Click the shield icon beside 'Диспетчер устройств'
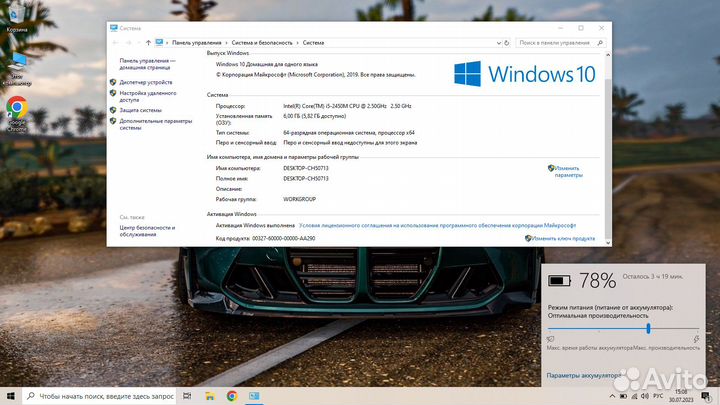The width and height of the screenshot is (720, 405). [x=113, y=82]
